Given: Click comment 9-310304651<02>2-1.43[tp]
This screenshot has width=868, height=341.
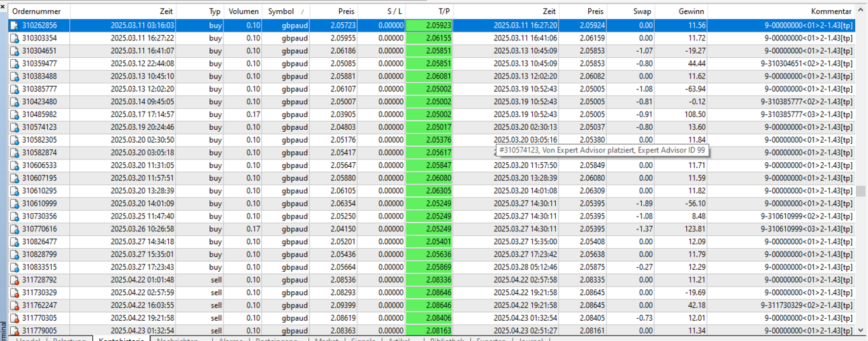Looking at the screenshot, I should pyautogui.click(x=806, y=64).
